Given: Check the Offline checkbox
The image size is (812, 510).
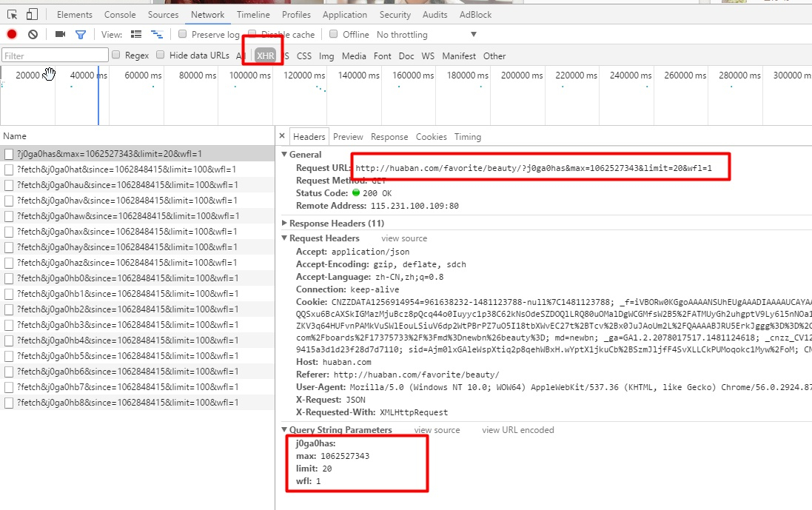Looking at the screenshot, I should click(x=334, y=34).
